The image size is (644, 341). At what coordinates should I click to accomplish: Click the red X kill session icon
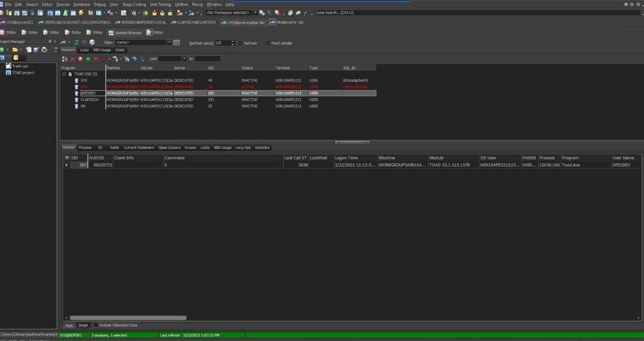click(x=73, y=59)
